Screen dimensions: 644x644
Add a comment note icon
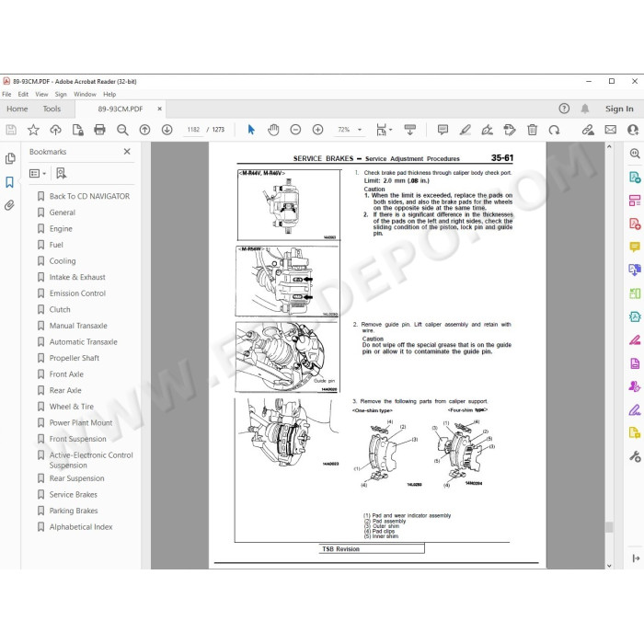point(443,131)
